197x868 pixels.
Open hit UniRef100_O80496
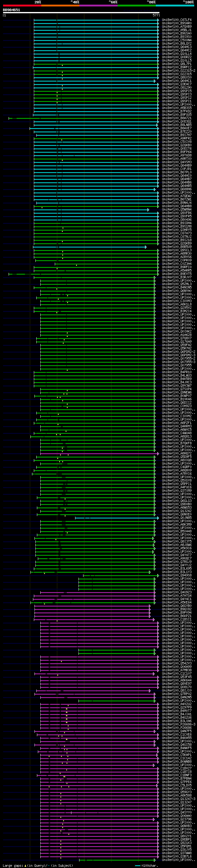(x=176, y=220)
